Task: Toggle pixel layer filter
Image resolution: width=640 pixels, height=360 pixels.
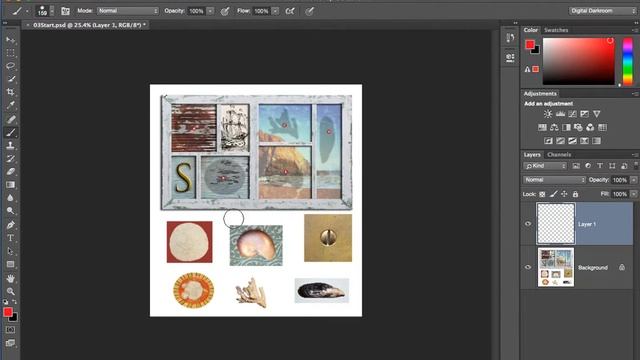Action: [576, 166]
